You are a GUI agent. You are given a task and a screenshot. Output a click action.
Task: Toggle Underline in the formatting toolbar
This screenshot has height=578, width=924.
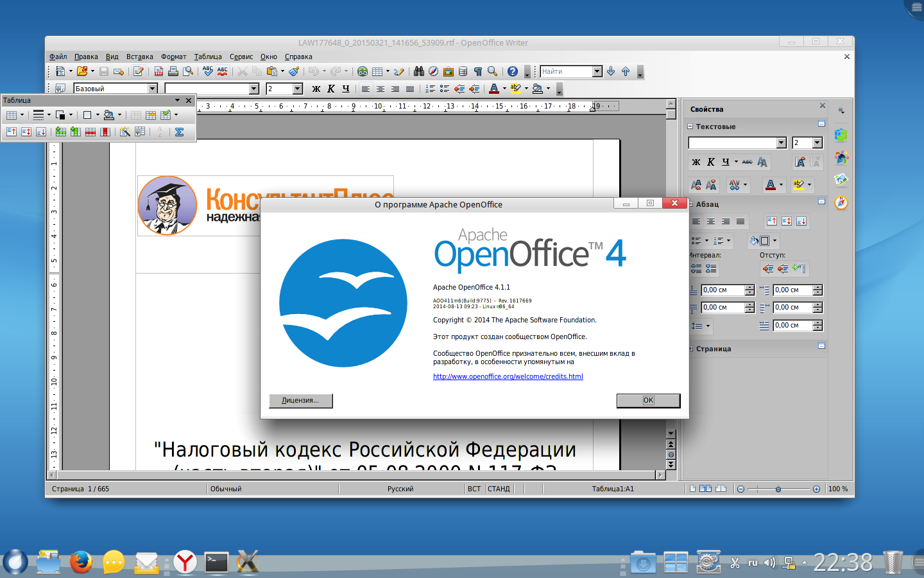coord(346,89)
